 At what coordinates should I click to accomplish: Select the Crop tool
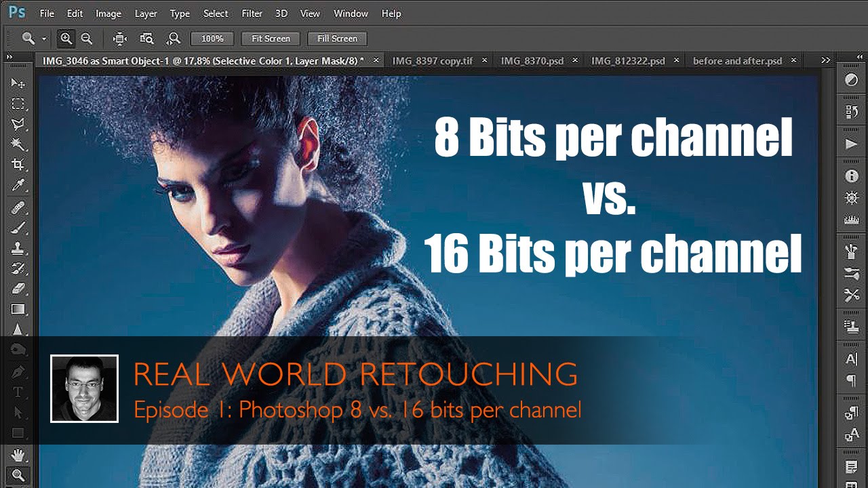click(x=18, y=165)
